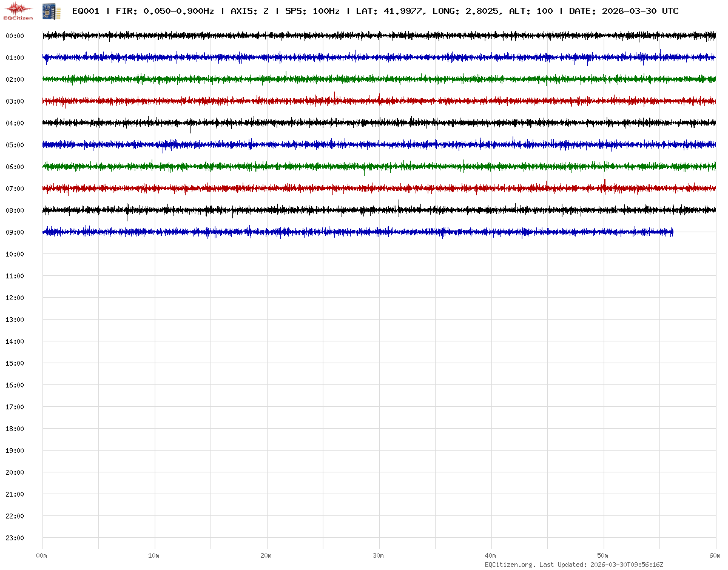Select the 23:00 hour row label

(15, 538)
